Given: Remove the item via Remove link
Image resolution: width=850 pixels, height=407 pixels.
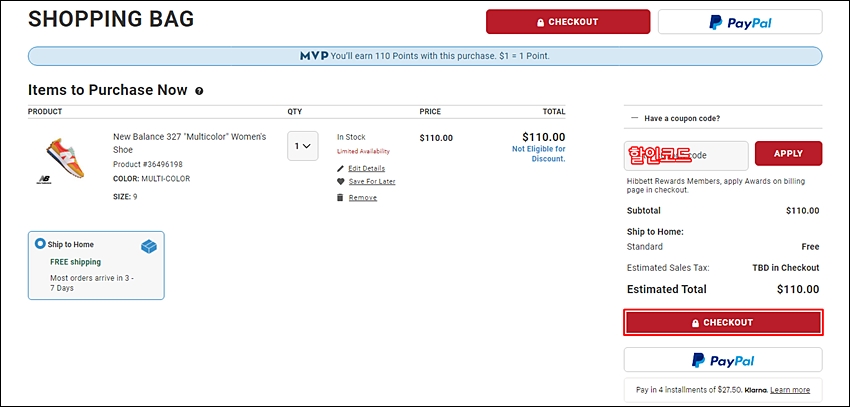Looking at the screenshot, I should 363,198.
